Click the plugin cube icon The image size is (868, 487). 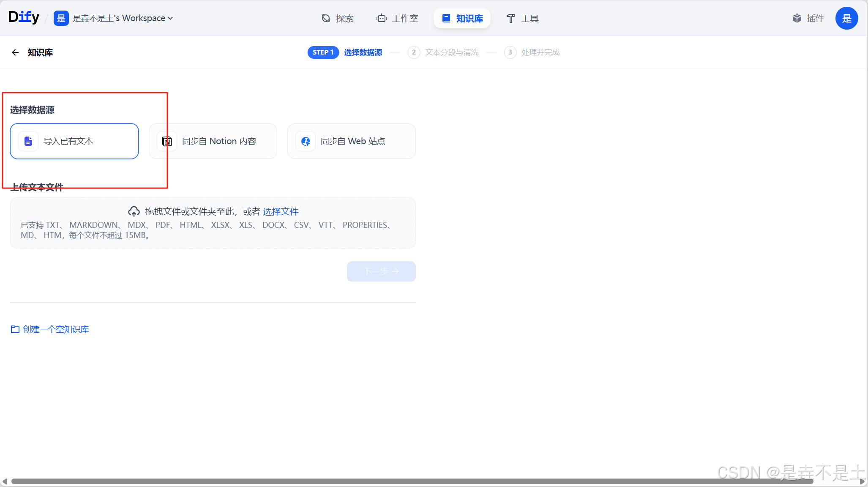click(x=797, y=18)
